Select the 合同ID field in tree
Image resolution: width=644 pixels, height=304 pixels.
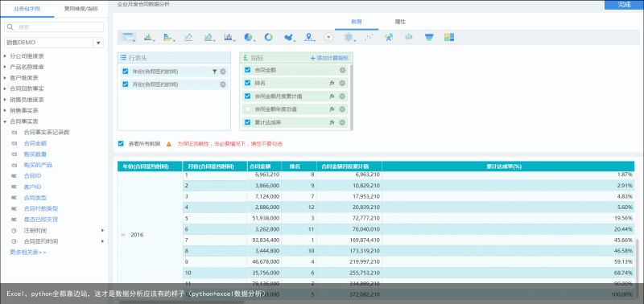(x=32, y=175)
